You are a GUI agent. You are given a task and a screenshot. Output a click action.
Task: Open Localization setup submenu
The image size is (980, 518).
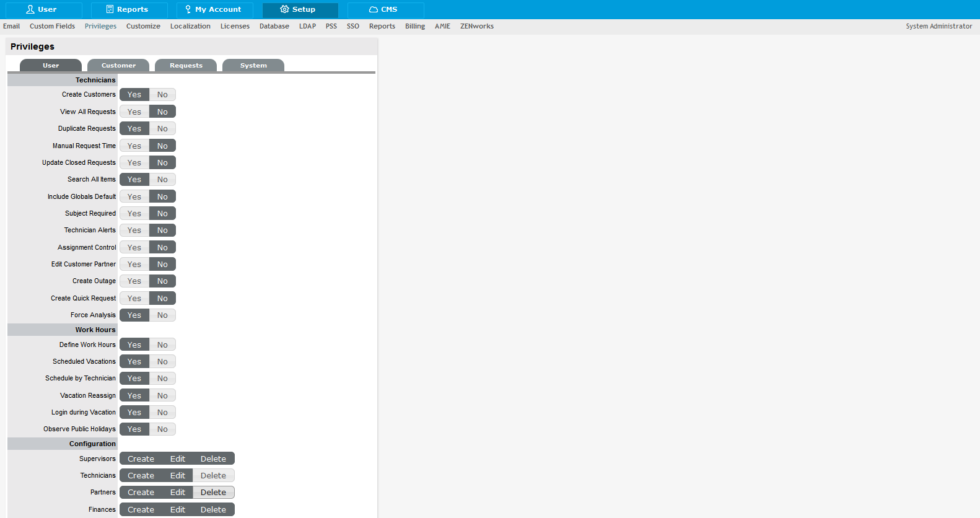(190, 27)
